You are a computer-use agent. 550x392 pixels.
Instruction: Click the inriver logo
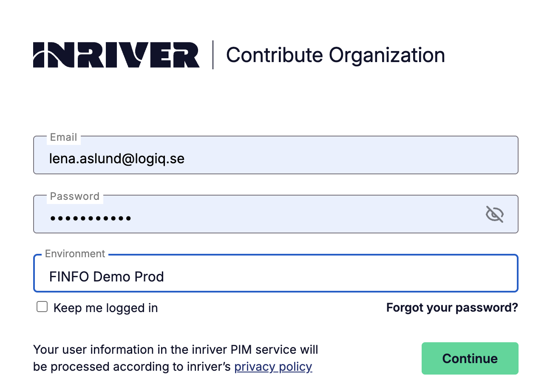click(x=116, y=55)
